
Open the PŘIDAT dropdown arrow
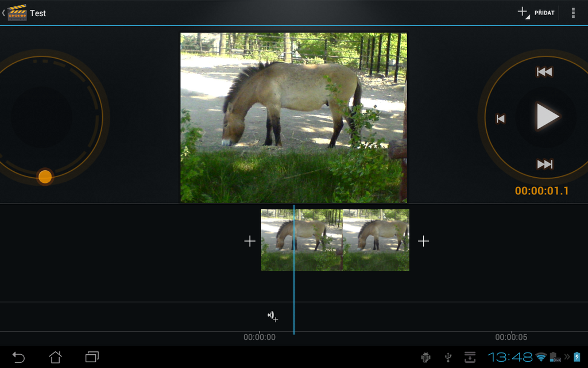[528, 16]
